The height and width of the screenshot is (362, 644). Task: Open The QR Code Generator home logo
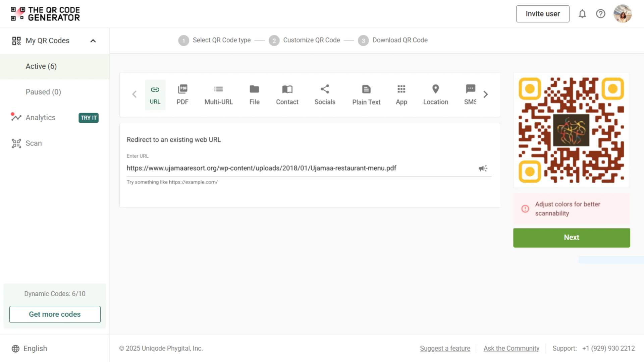coord(45,14)
